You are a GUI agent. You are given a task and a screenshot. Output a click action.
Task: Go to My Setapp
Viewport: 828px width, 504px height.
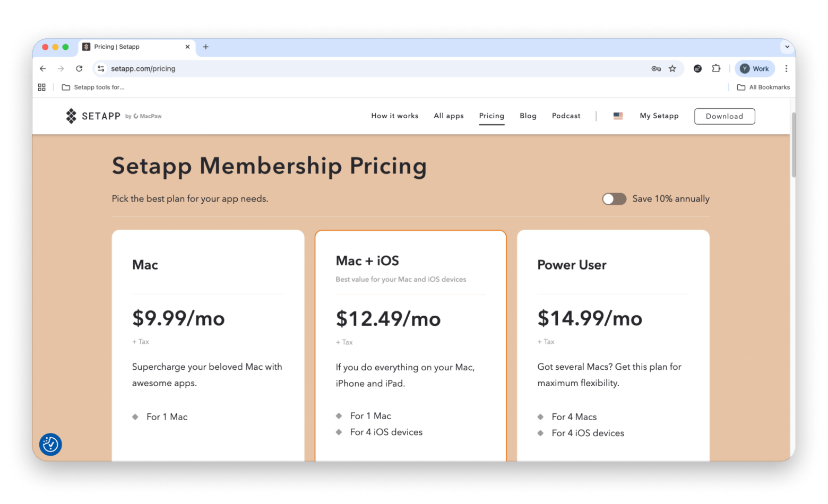point(659,116)
